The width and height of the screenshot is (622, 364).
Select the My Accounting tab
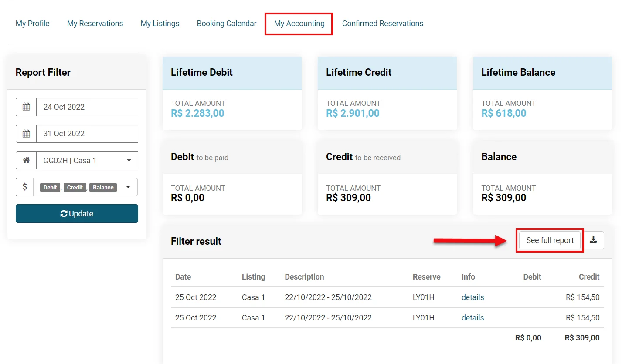click(299, 24)
